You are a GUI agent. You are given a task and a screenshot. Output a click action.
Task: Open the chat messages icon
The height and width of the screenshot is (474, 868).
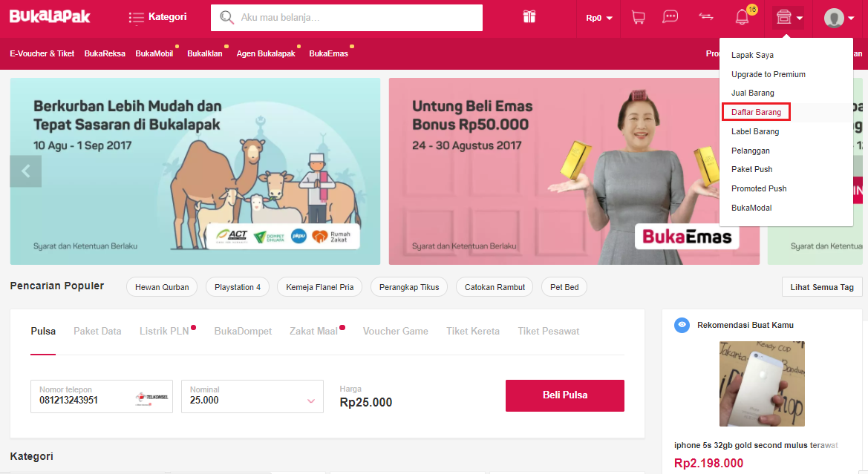(670, 17)
